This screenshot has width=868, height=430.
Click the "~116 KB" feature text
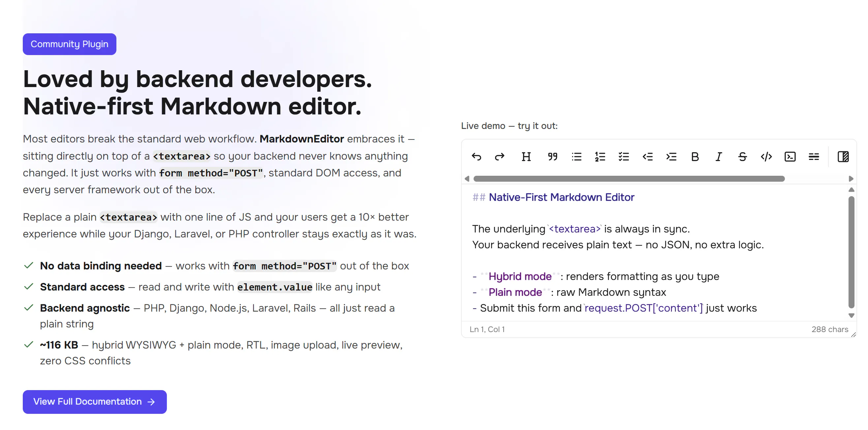[x=59, y=345]
